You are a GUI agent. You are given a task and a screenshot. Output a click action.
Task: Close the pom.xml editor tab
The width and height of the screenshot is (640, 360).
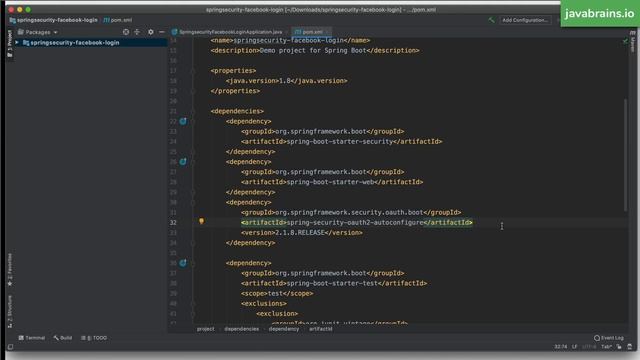click(x=327, y=32)
